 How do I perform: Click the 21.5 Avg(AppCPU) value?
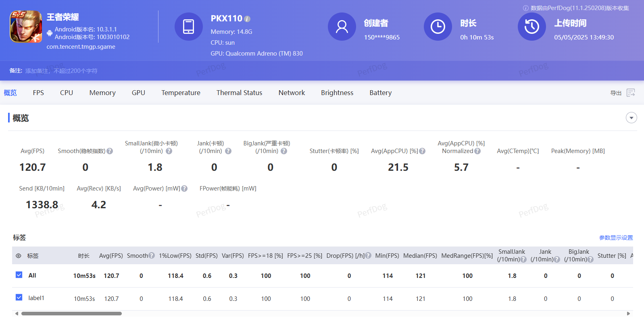coord(398,167)
